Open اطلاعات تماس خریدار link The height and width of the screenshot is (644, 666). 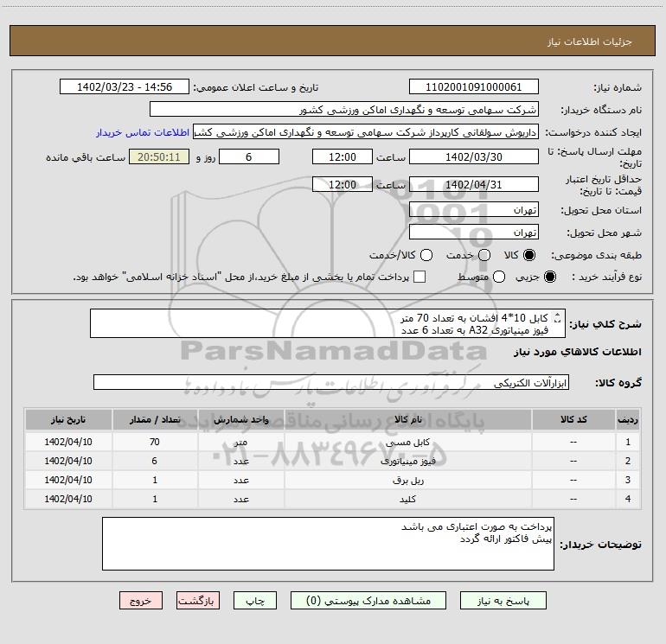point(143,132)
